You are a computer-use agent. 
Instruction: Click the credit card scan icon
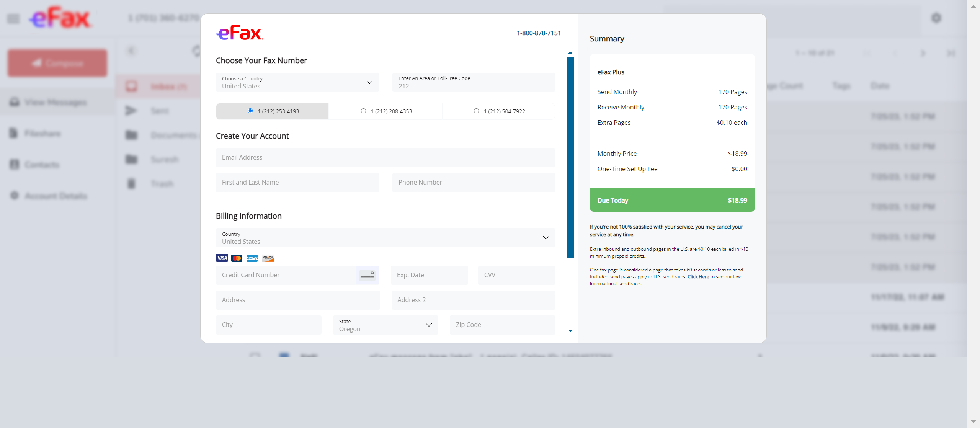[x=367, y=275]
